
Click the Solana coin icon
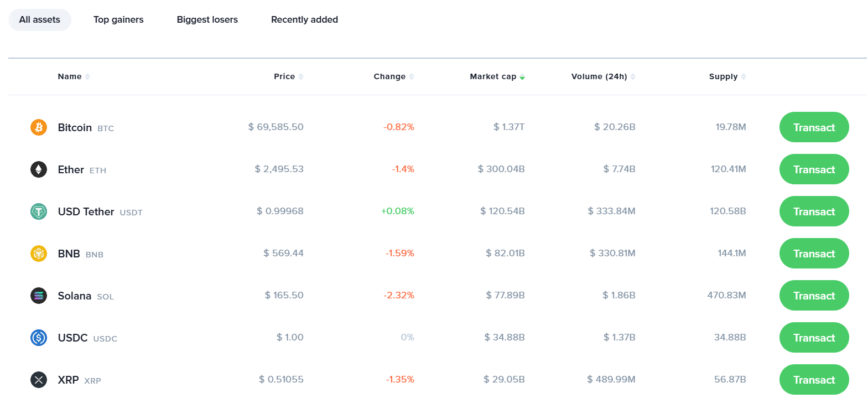click(x=39, y=296)
